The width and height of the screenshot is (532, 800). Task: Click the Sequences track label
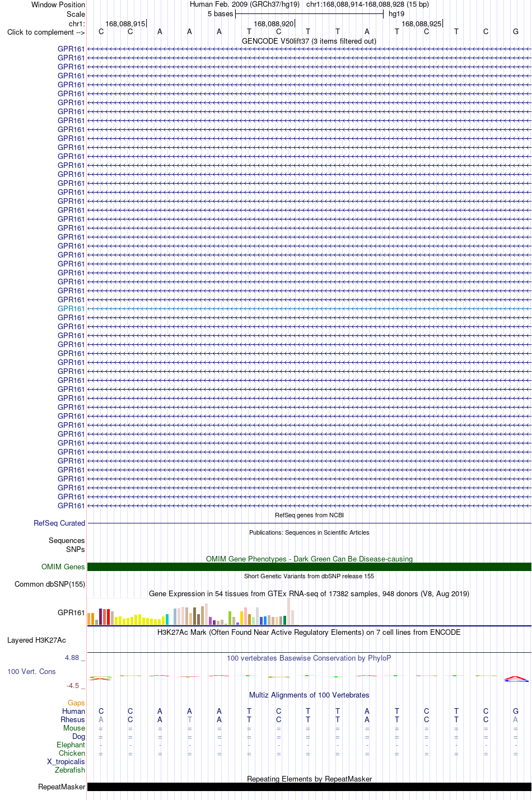(x=67, y=540)
